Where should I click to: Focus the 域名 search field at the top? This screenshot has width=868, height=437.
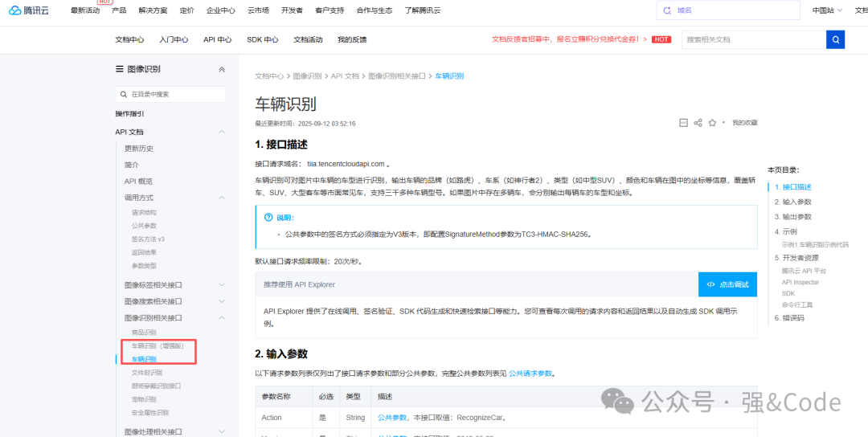pyautogui.click(x=728, y=10)
